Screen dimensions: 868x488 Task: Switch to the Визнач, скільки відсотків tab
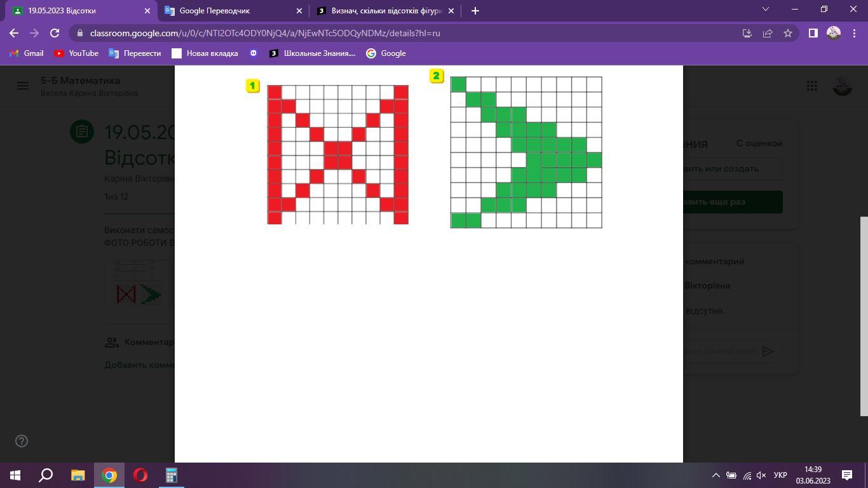[381, 11]
